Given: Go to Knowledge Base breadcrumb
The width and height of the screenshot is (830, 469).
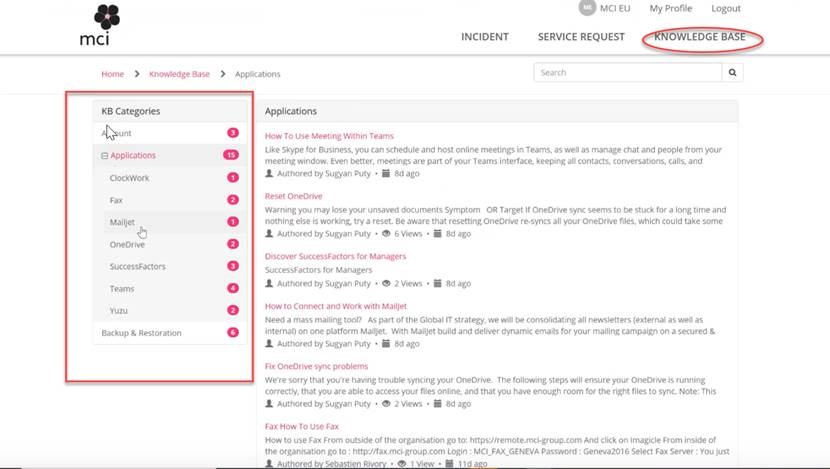Looking at the screenshot, I should (x=179, y=74).
